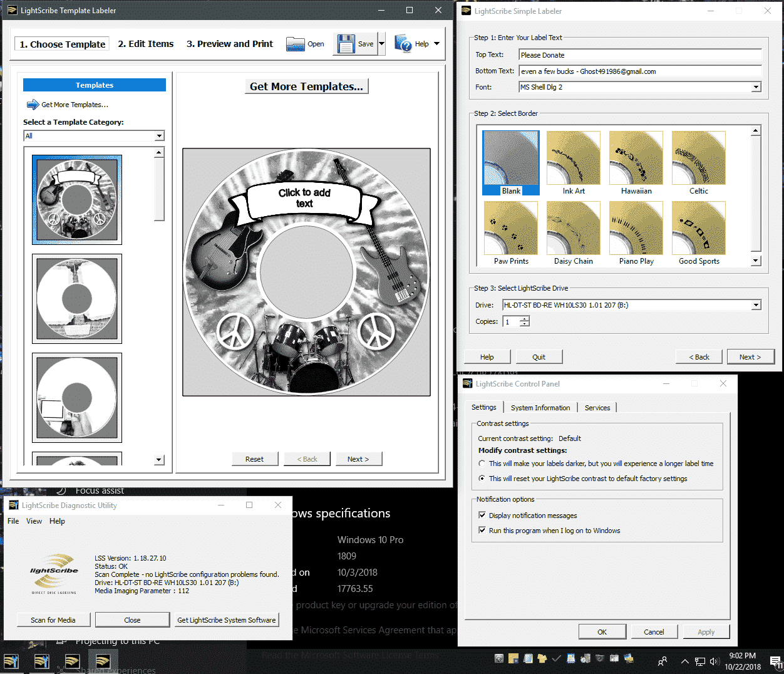The width and height of the screenshot is (784, 674).
Task: Click Next > in Simple Labeler
Action: [x=750, y=357]
